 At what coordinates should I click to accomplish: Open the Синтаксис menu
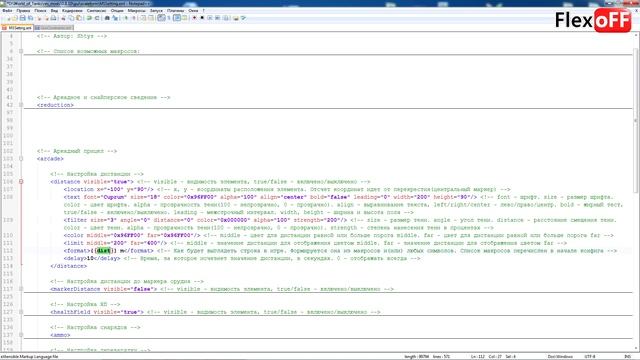(x=96, y=11)
